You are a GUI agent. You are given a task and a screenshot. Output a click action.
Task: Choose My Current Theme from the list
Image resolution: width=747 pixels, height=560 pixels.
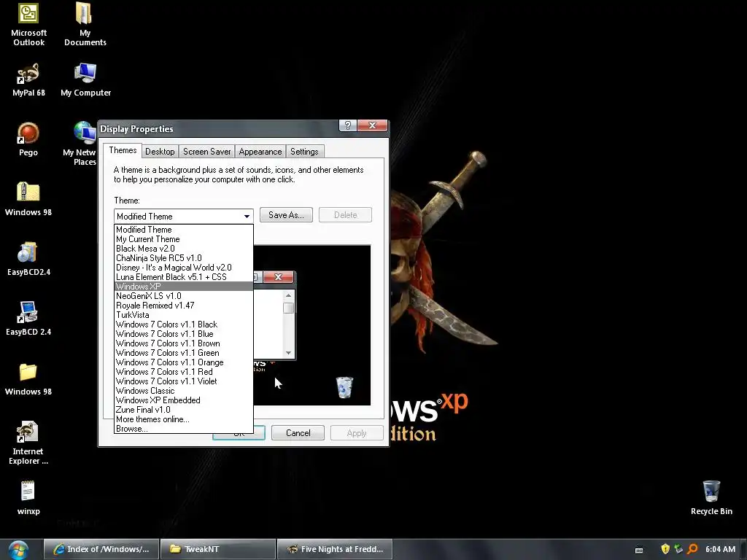pyautogui.click(x=183, y=239)
